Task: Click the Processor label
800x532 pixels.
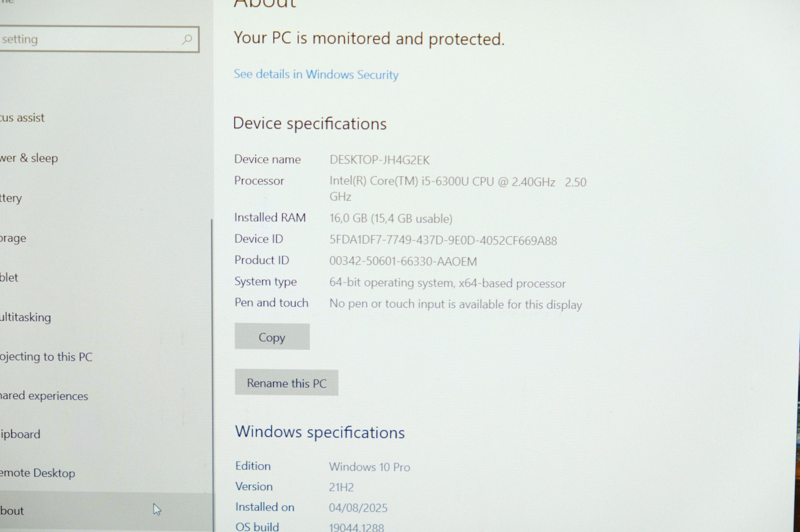Action: click(259, 180)
